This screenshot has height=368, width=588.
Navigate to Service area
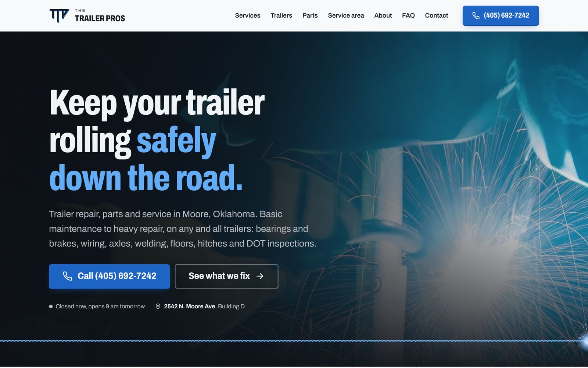[346, 15]
